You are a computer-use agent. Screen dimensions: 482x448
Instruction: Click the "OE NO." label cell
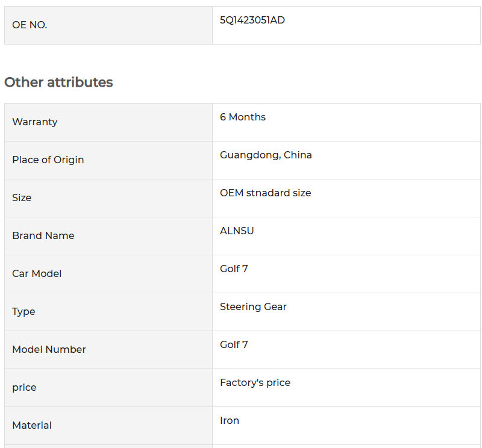(108, 25)
